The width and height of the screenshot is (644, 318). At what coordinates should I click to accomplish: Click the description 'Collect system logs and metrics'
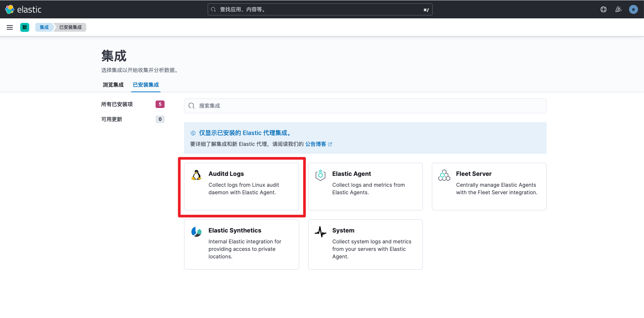[x=372, y=249]
